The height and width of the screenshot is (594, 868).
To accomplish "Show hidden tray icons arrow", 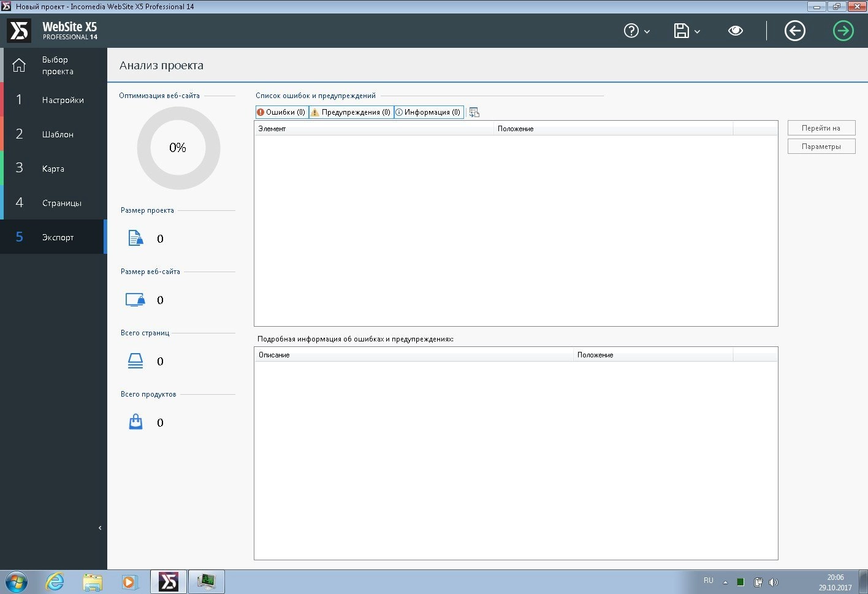I will (725, 582).
